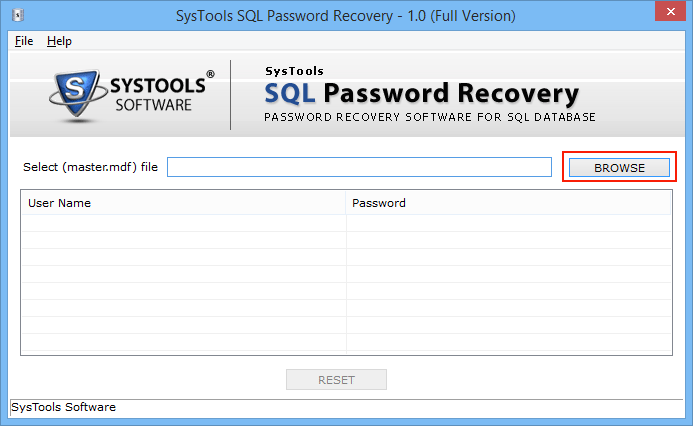The width and height of the screenshot is (693, 426).
Task: Focus the master.mdf file path field
Action: click(359, 167)
